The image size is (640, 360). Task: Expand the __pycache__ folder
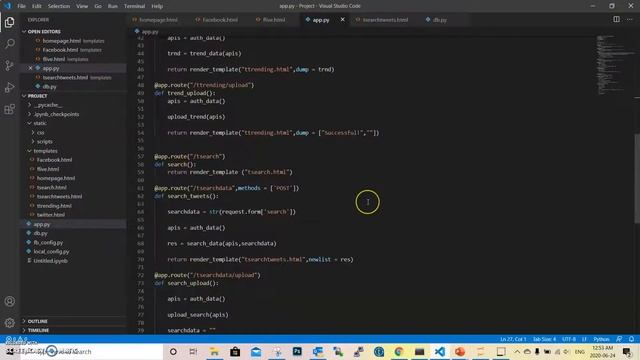[x=47, y=105]
